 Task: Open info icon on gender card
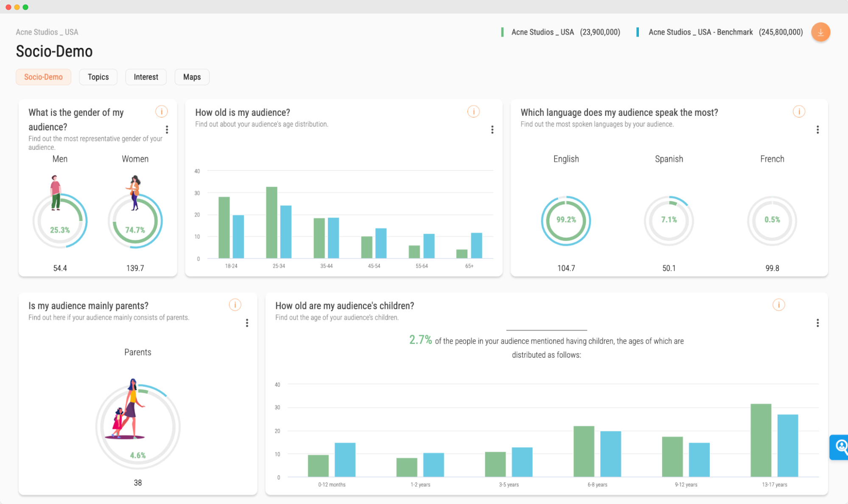(161, 112)
